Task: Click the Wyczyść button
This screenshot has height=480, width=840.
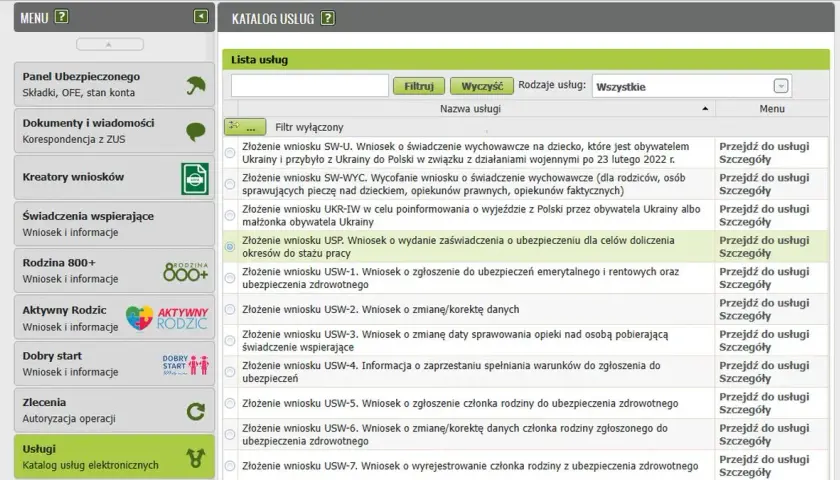Action: tap(482, 86)
